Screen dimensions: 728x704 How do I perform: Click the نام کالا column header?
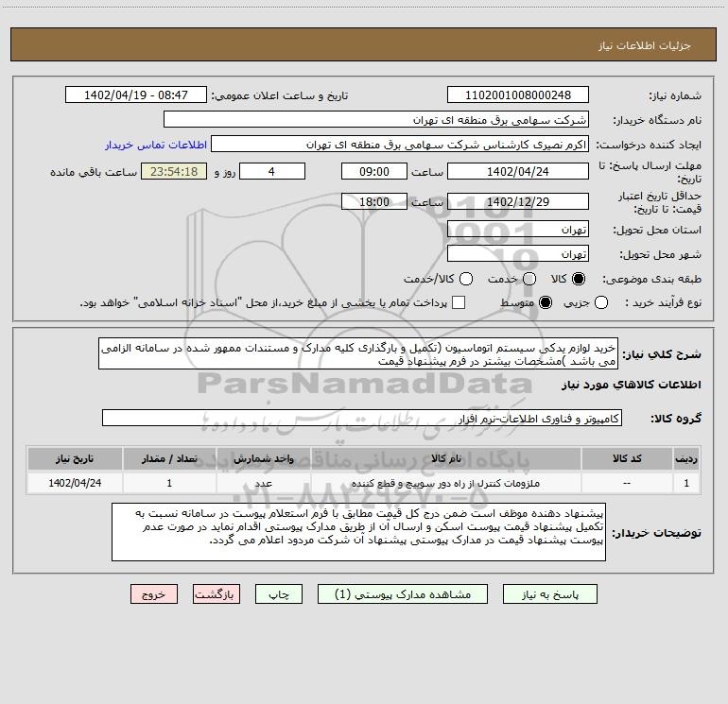[445, 458]
